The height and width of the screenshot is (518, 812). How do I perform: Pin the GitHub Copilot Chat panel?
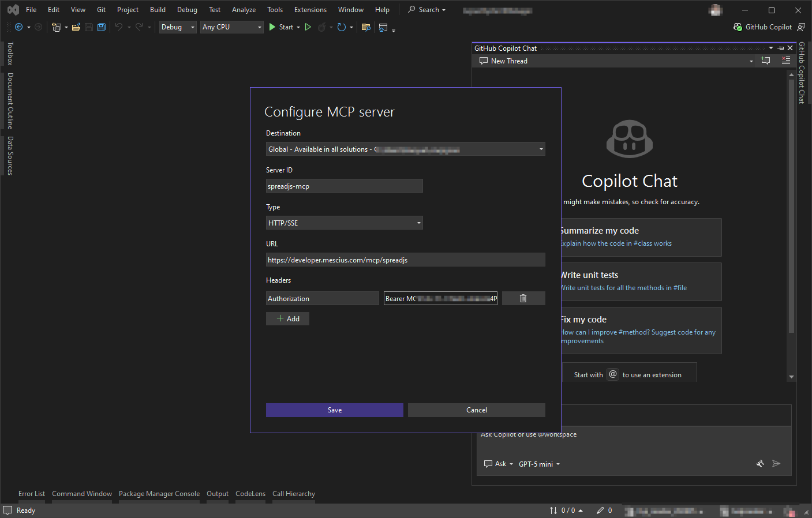[x=781, y=48]
